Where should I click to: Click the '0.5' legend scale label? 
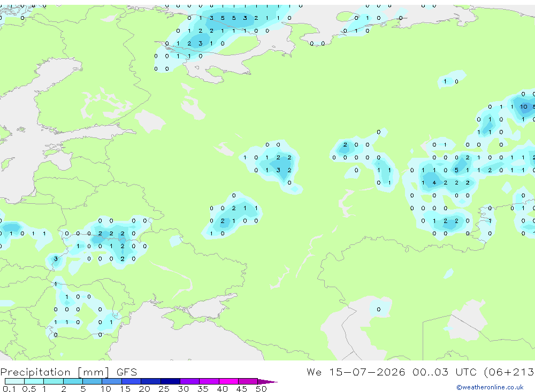tap(29, 389)
